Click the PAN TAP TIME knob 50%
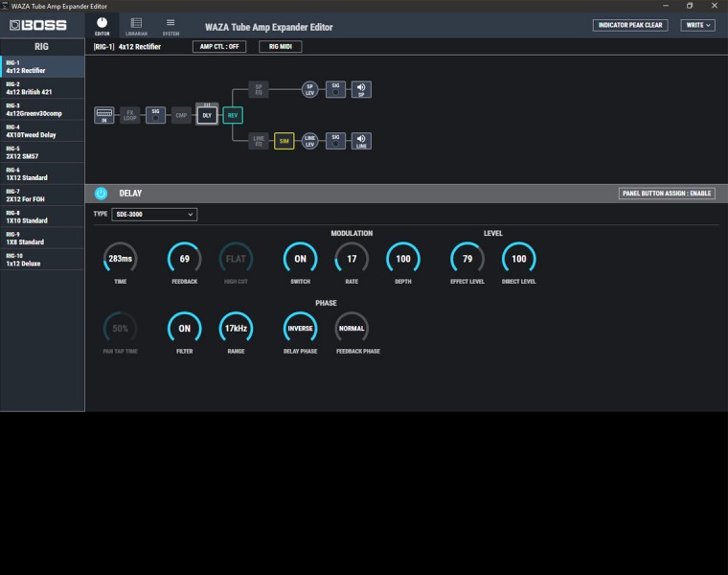 tap(121, 329)
